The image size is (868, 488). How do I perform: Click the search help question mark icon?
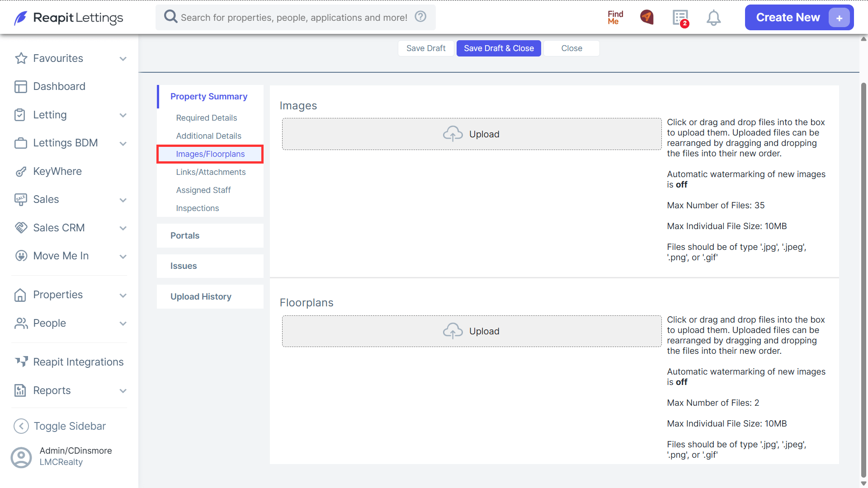(x=420, y=17)
